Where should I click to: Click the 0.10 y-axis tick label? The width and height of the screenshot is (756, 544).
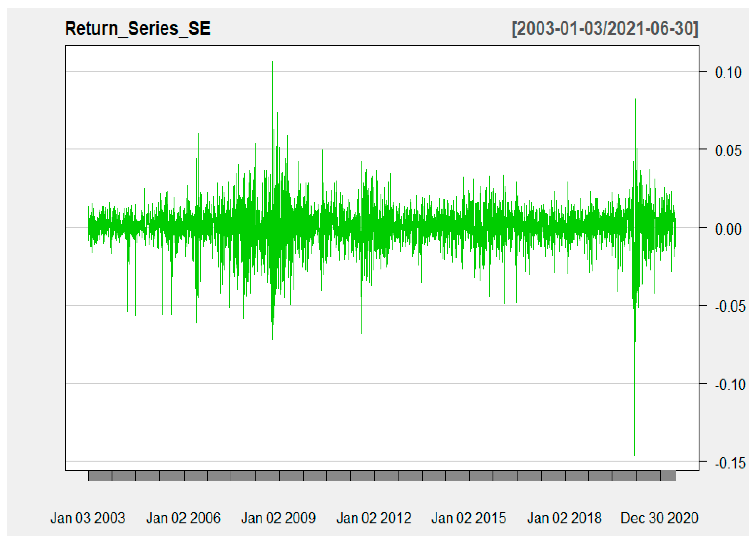[728, 73]
